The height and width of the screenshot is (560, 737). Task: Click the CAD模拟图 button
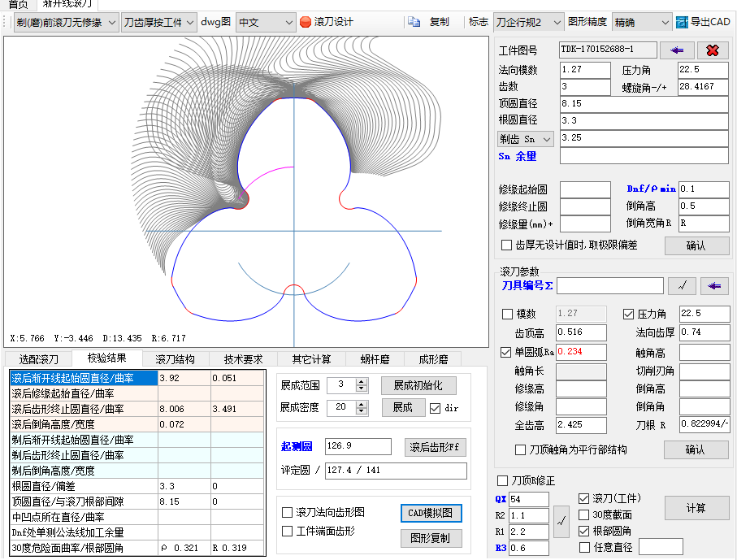(x=431, y=513)
